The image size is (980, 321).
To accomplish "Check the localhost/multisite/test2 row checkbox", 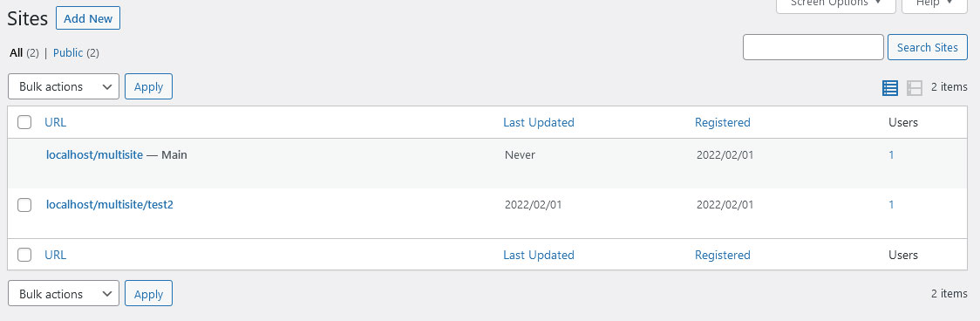I will tap(24, 205).
